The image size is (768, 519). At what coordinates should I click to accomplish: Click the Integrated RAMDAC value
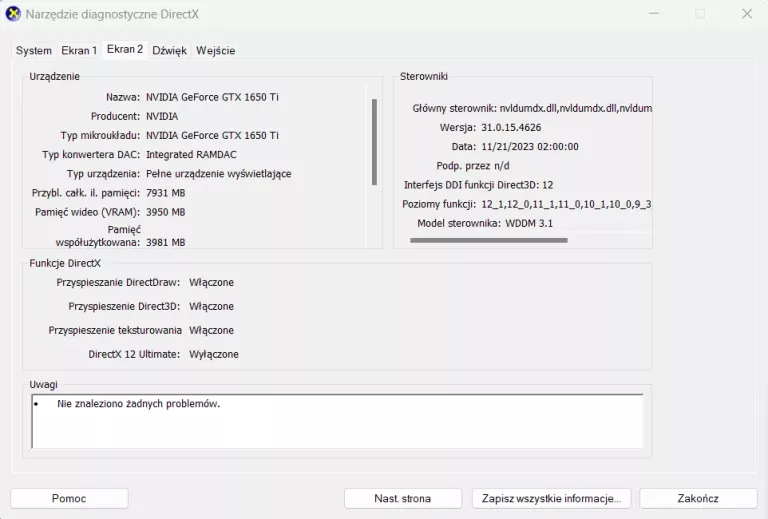point(191,154)
